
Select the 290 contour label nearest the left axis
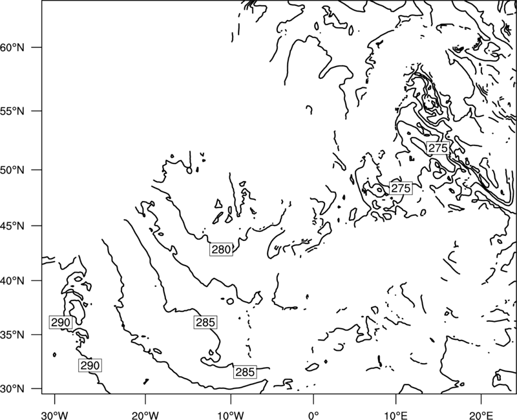point(61,322)
